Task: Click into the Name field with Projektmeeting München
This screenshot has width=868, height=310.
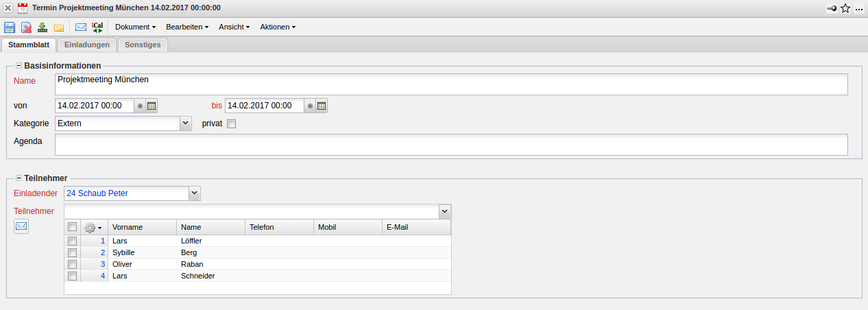Action: tap(451, 84)
